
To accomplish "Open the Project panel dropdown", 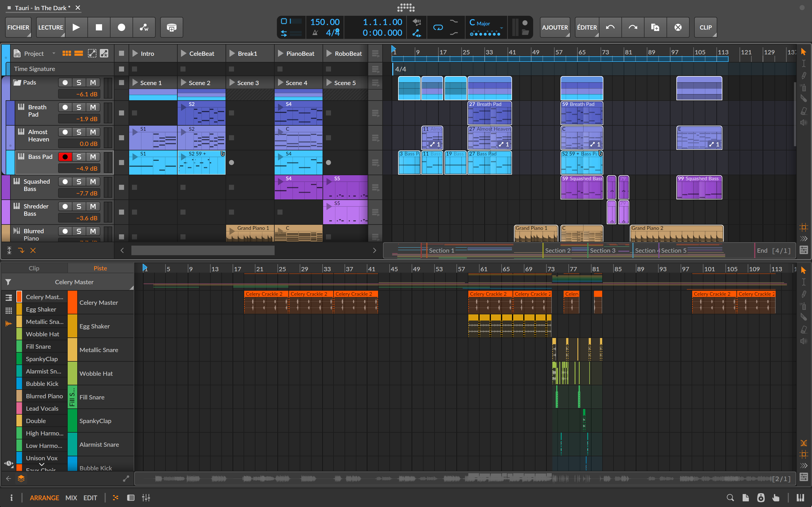I will tap(54, 53).
